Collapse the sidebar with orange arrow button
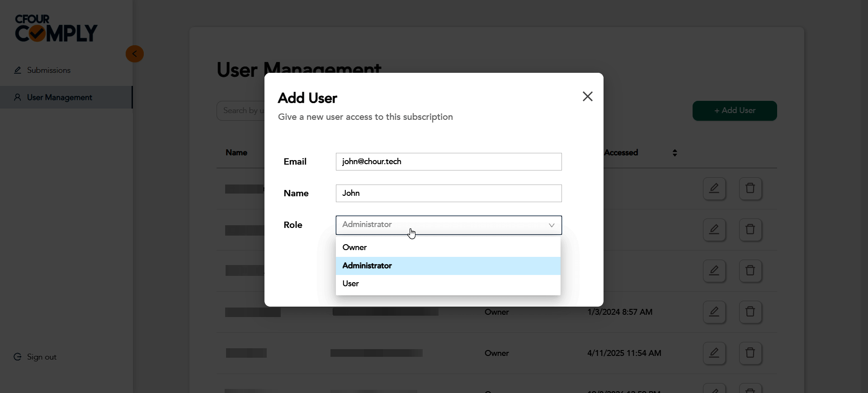The width and height of the screenshot is (868, 393). [134, 54]
